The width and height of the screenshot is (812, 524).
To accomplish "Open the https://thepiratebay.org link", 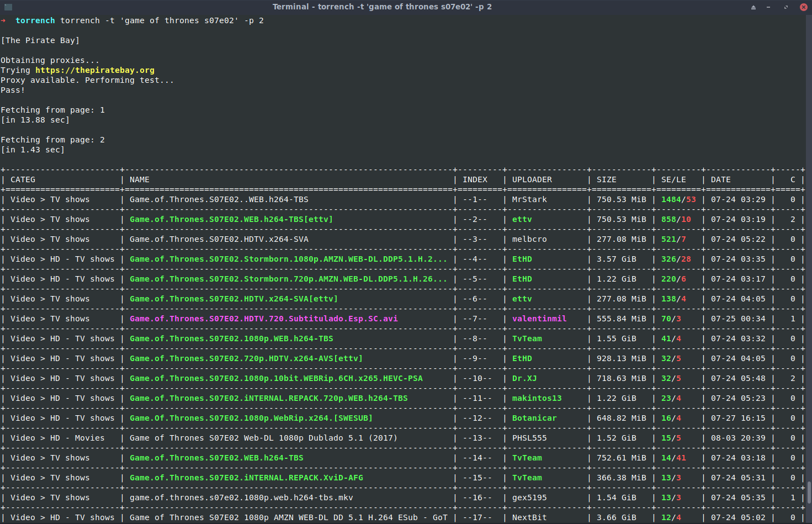I will point(95,70).
